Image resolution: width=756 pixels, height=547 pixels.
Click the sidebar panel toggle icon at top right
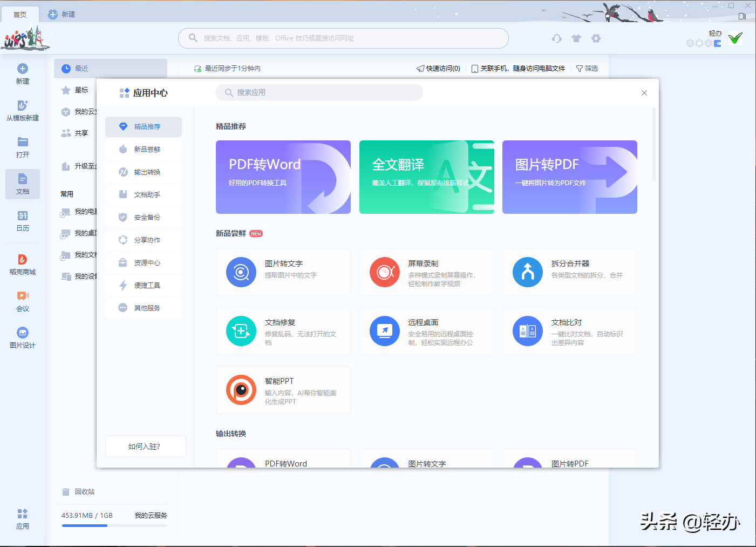coord(742,16)
